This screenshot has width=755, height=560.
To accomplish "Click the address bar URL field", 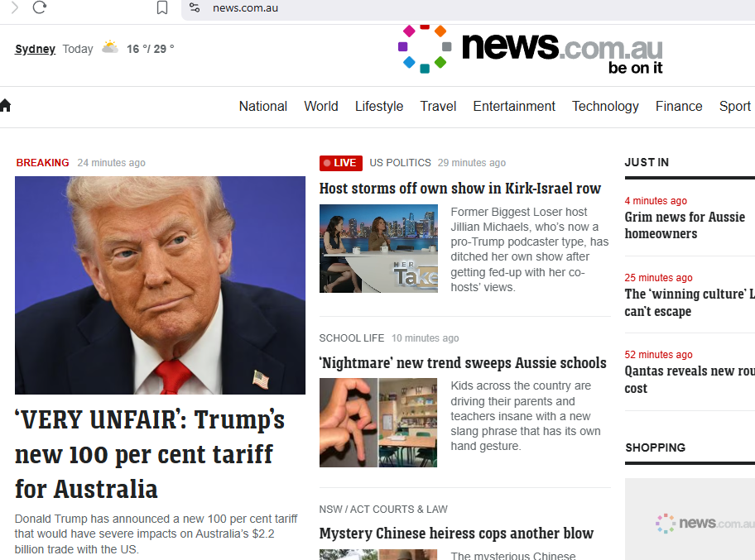I will (x=468, y=8).
